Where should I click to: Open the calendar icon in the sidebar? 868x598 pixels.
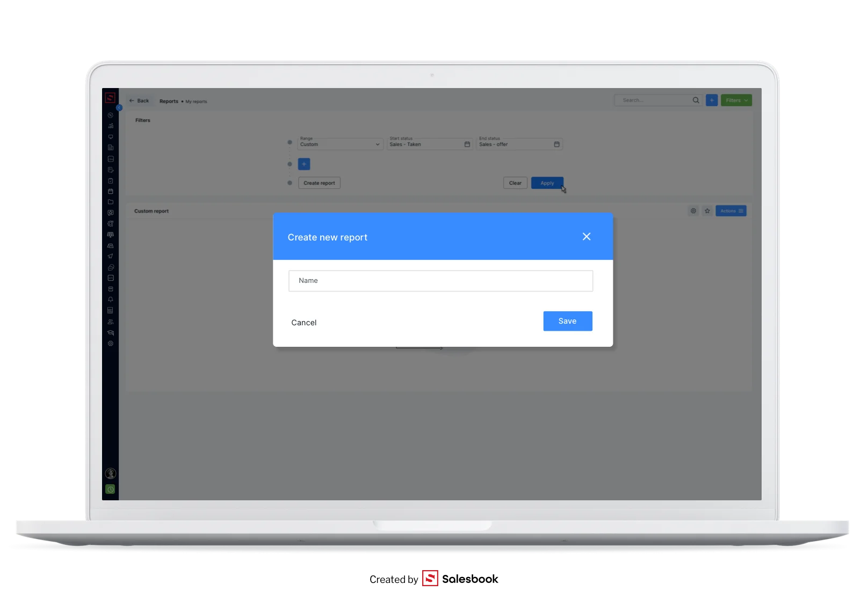tap(111, 191)
